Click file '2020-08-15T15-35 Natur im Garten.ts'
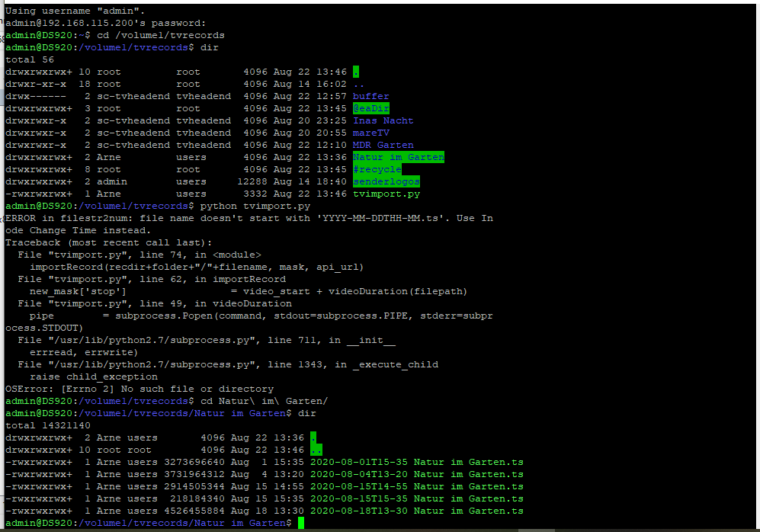This screenshot has width=760, height=532. [417, 498]
